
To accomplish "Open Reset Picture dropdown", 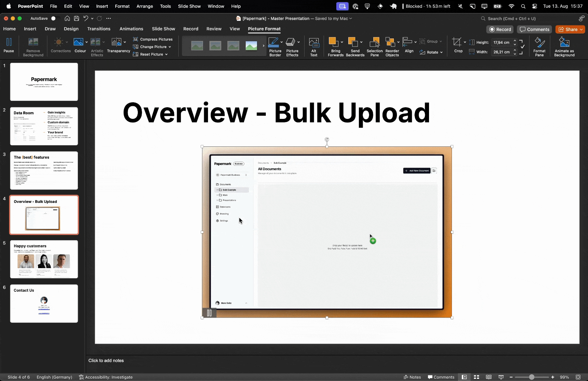I will (x=150, y=54).
